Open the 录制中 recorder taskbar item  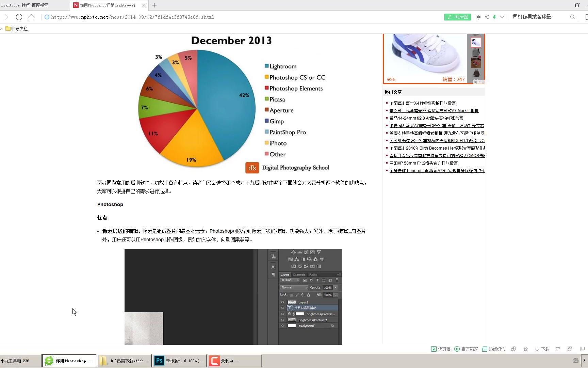235,361
